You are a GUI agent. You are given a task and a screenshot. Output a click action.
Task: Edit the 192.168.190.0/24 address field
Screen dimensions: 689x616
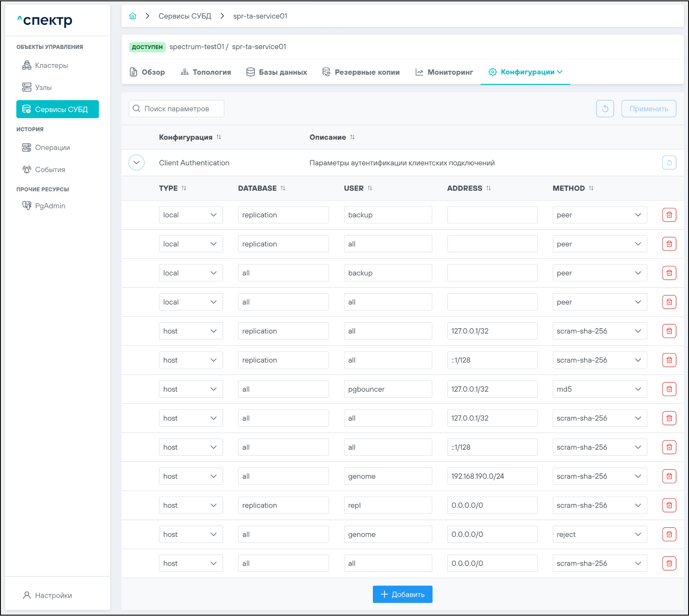tap(492, 476)
